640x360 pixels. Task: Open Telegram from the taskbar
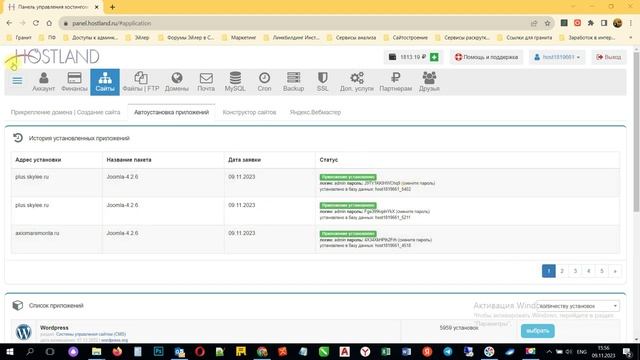coord(448,351)
